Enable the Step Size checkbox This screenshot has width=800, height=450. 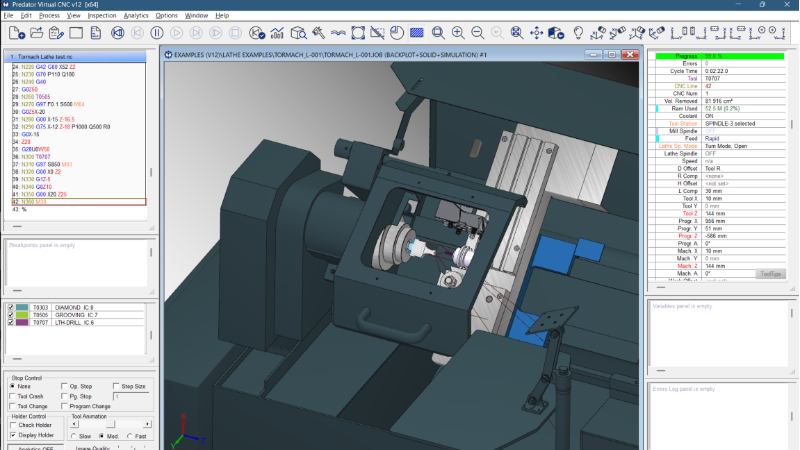(x=116, y=386)
